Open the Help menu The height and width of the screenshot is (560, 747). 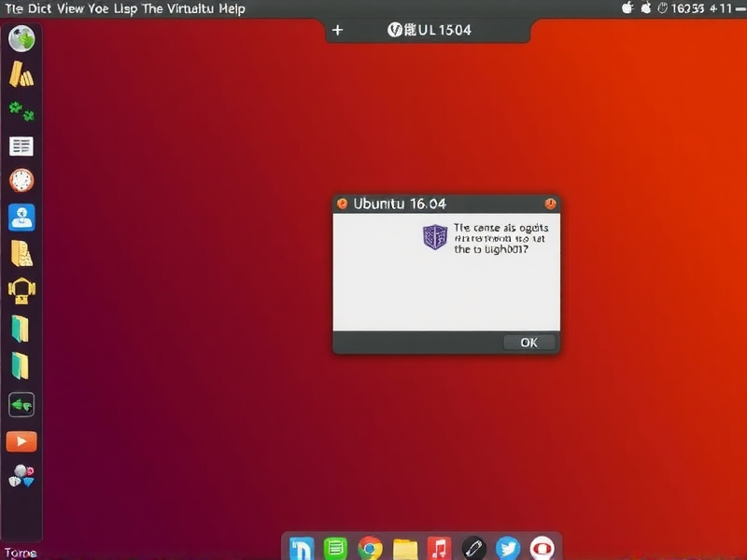(232, 8)
